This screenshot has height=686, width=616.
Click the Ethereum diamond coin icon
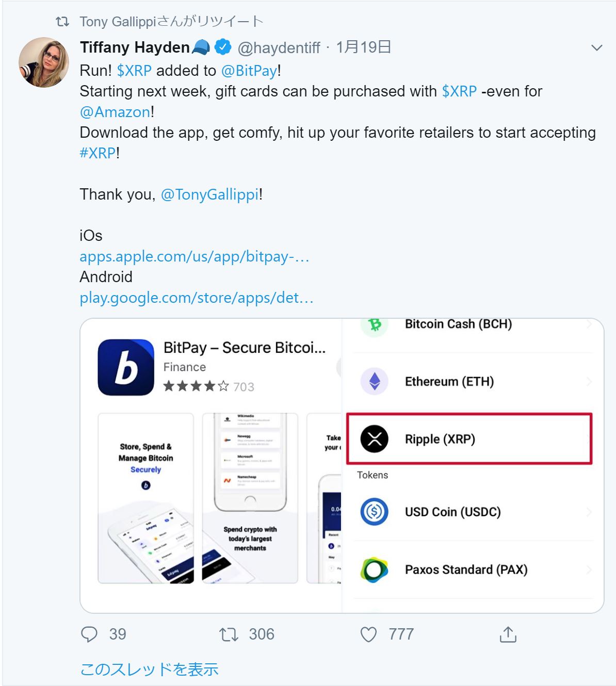pos(374,382)
